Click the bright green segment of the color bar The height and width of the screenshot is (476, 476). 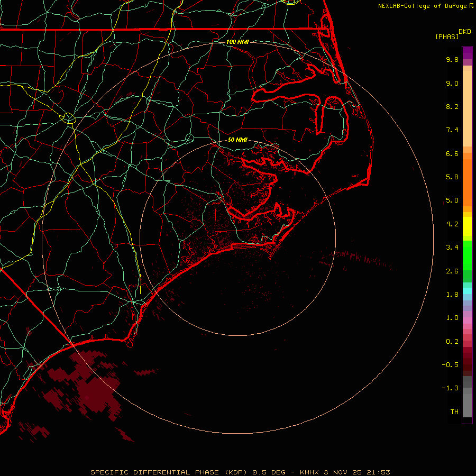467,255
